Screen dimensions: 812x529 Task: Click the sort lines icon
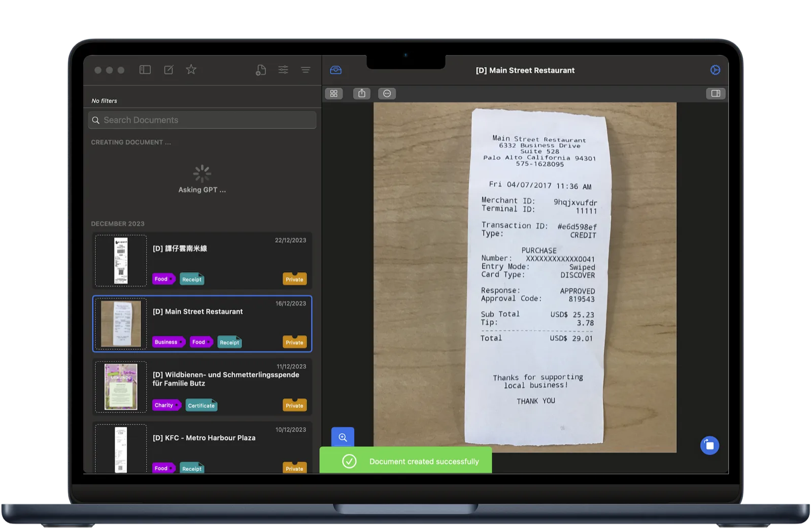[x=306, y=70]
